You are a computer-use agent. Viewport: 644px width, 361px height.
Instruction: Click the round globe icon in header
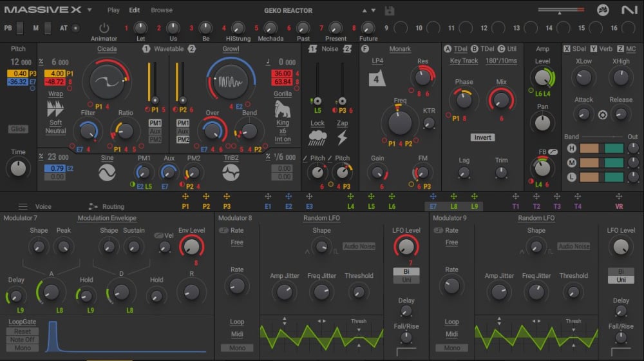pyautogui.click(x=603, y=10)
